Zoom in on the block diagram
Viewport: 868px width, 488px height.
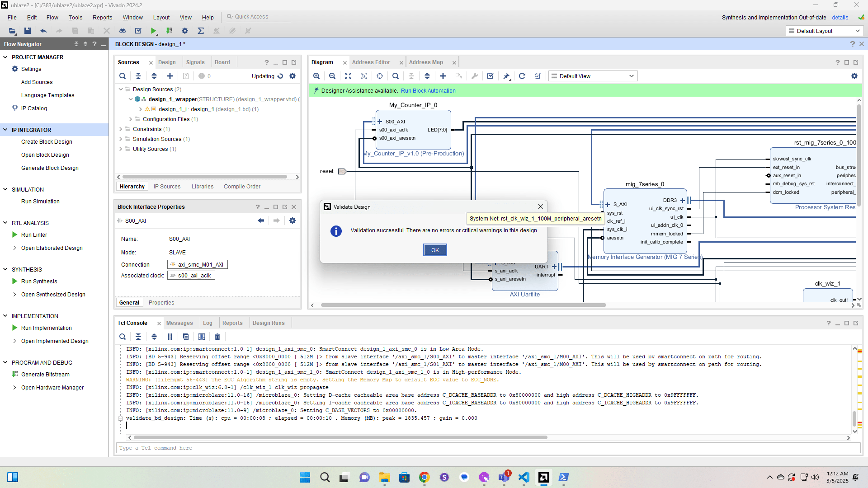coord(316,76)
